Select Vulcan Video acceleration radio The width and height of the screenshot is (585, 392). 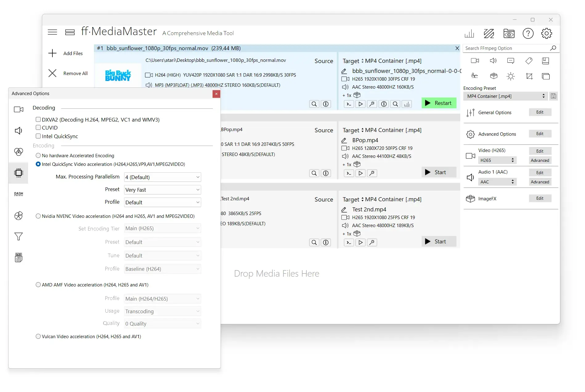pyautogui.click(x=38, y=336)
